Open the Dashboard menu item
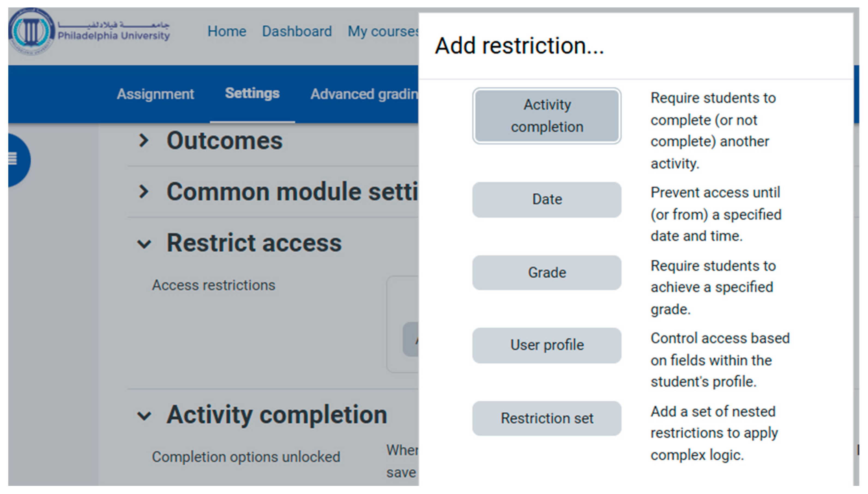The width and height of the screenshot is (868, 494). [296, 31]
